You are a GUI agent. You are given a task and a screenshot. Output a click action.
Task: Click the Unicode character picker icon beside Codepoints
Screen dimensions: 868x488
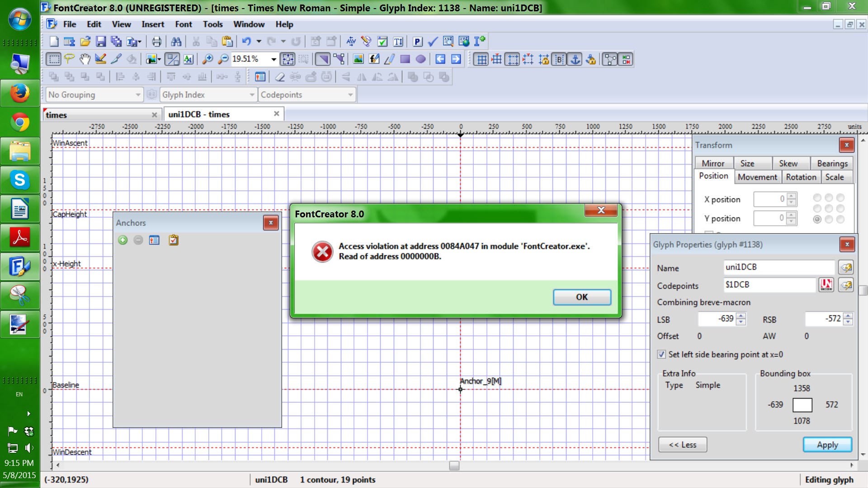tap(826, 285)
